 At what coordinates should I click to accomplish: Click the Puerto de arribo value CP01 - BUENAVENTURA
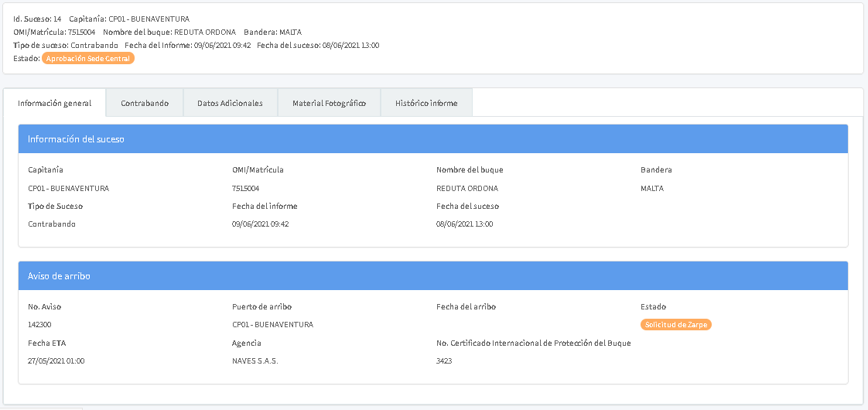tap(272, 325)
